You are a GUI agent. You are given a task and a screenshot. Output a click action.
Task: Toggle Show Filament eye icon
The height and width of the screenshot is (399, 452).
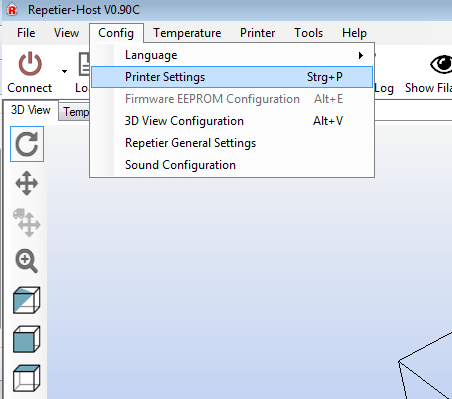pos(441,64)
